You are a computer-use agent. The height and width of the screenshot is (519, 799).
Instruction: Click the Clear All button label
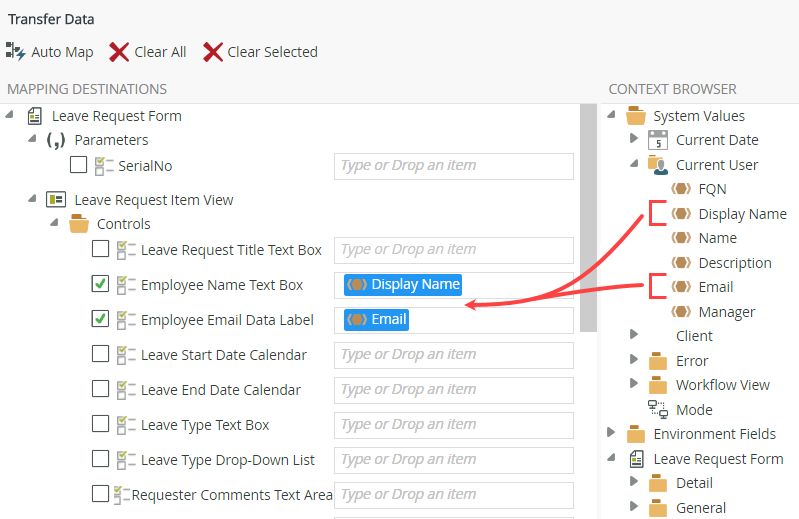(x=160, y=52)
